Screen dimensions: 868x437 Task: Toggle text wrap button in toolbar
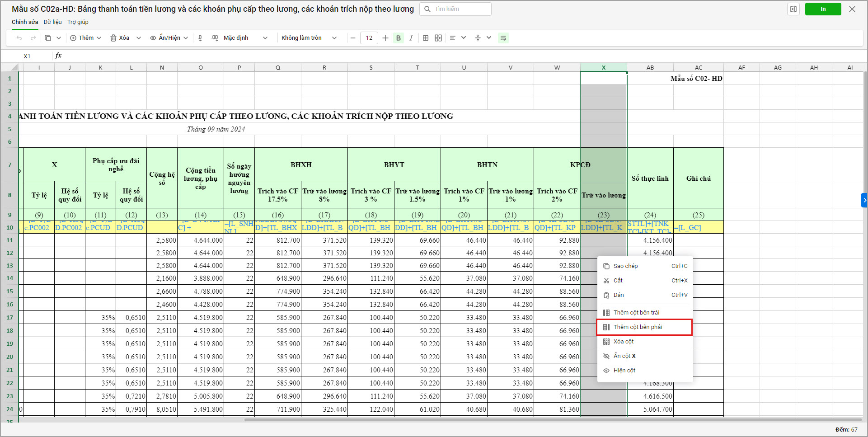(503, 38)
